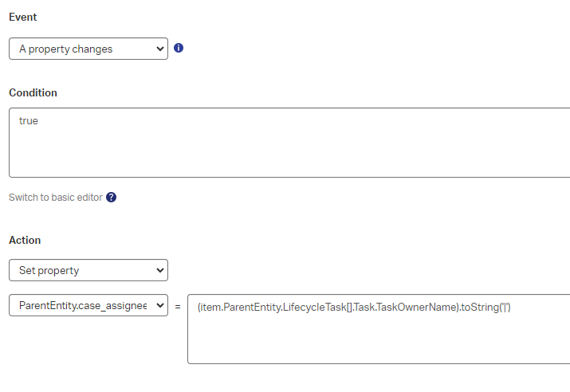Click the chevron arrow of the Event dropdown
This screenshot has height=392, width=570.
pos(159,49)
